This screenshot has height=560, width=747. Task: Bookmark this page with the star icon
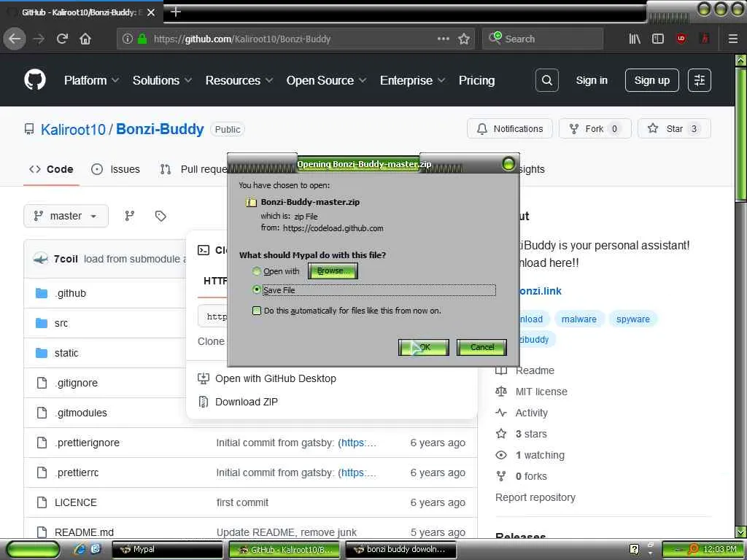463,39
